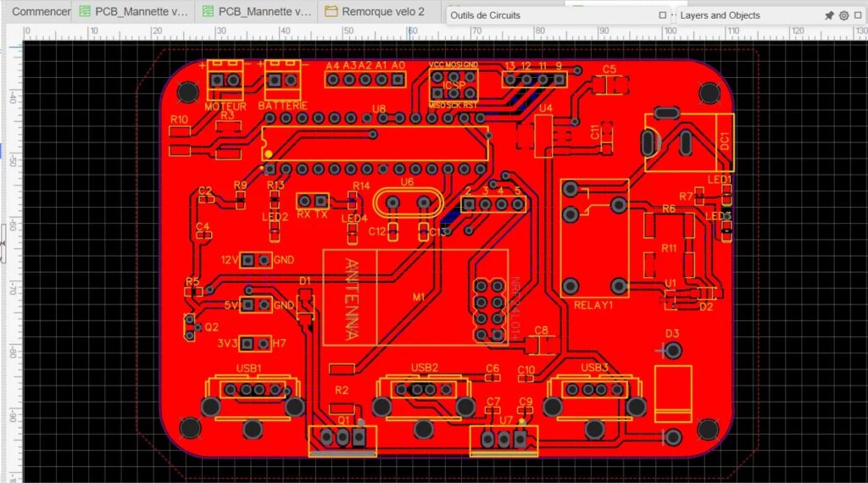Select the USB1 connector label
This screenshot has width=868, height=483.
[248, 368]
